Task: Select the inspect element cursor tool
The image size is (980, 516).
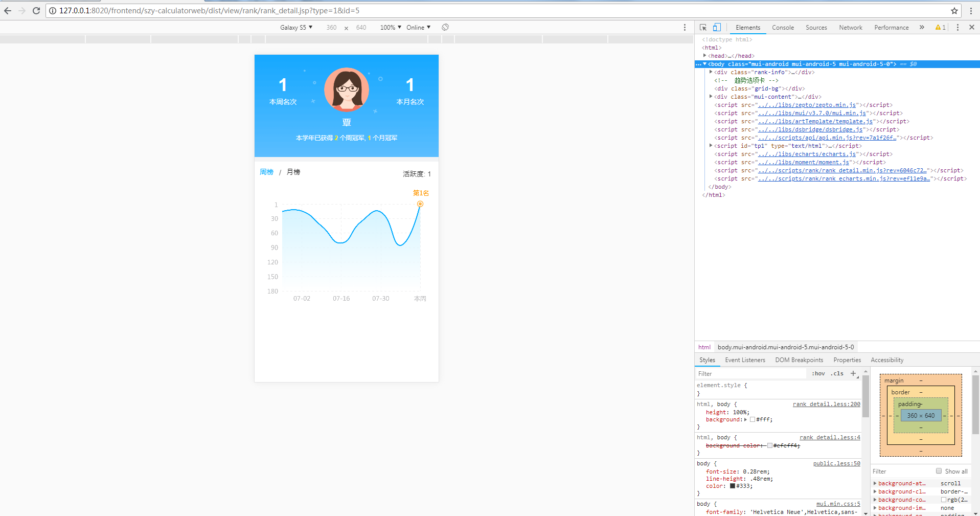Action: tap(703, 27)
